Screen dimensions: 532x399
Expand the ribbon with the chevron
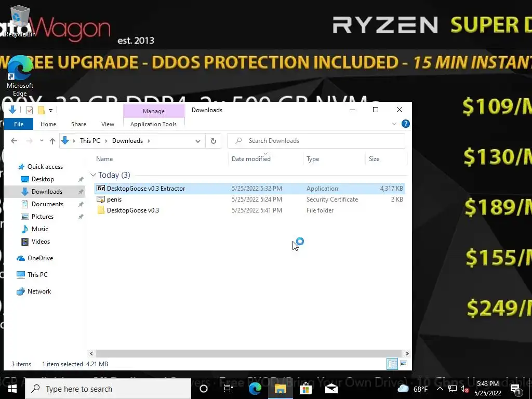394,124
